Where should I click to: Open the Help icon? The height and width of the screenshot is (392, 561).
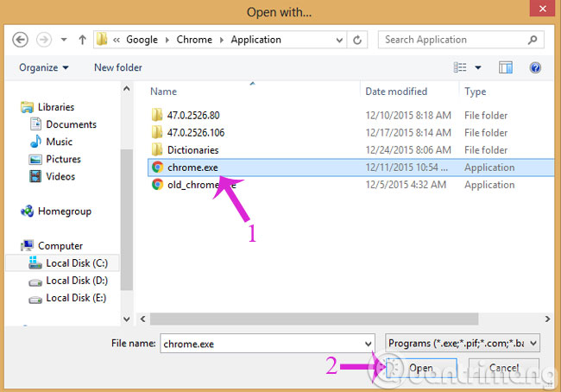[x=535, y=67]
